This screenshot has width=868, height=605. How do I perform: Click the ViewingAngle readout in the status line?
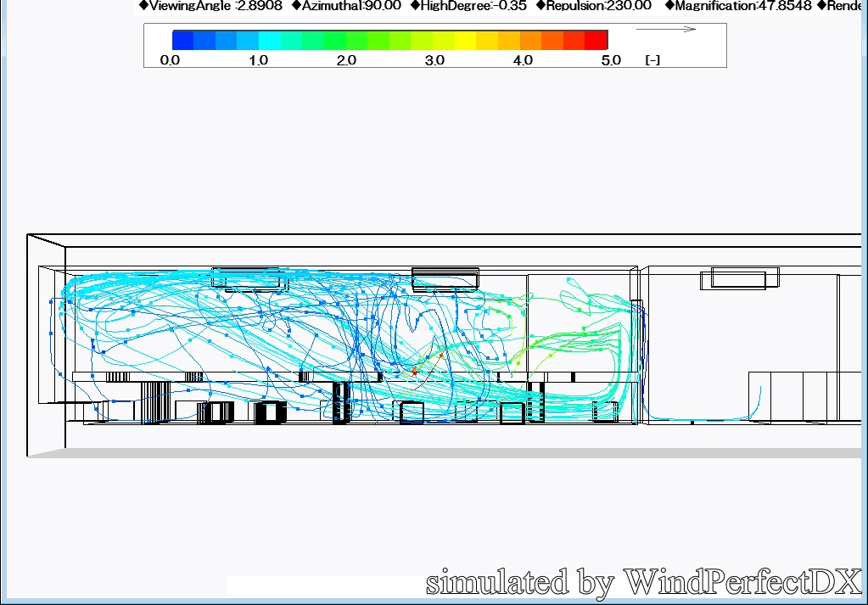point(210,5)
